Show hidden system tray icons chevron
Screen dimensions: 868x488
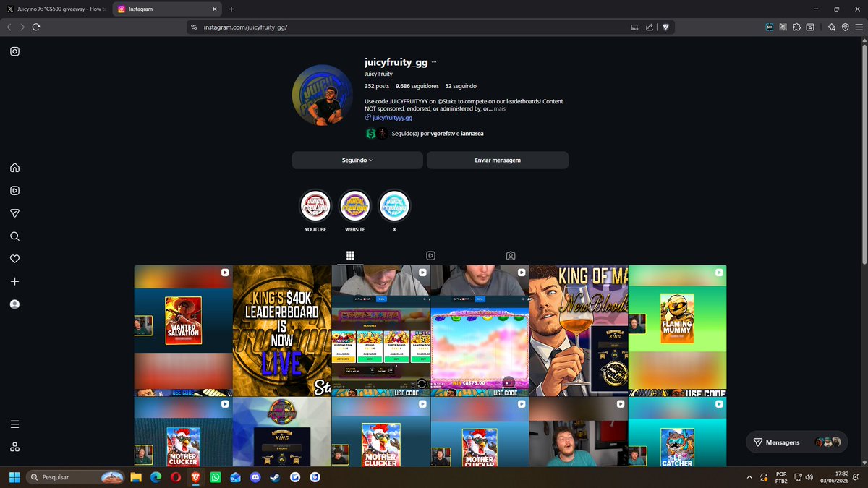(x=749, y=478)
